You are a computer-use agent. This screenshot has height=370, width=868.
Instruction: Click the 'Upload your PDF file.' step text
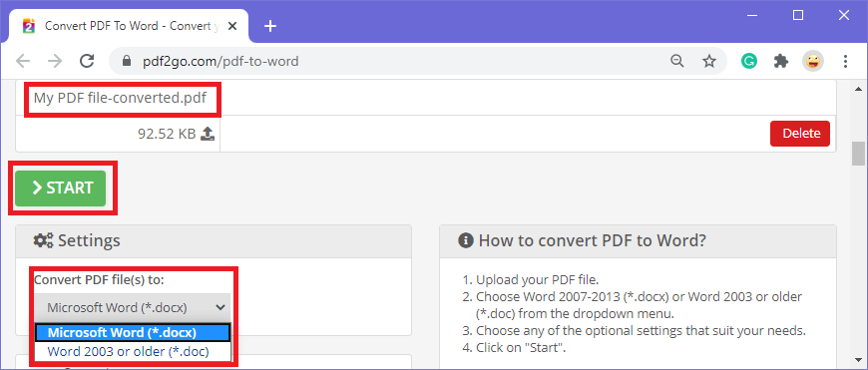[x=538, y=279]
